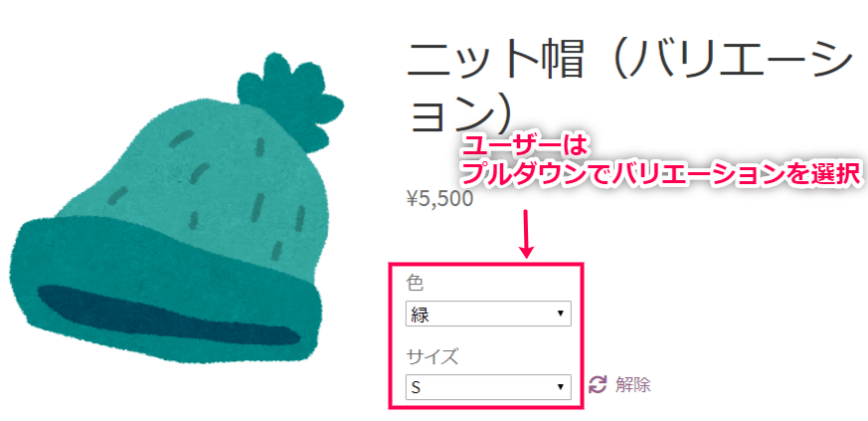Open the 色 dropdown showing 緑
This screenshot has height=421, width=868.
click(x=488, y=314)
